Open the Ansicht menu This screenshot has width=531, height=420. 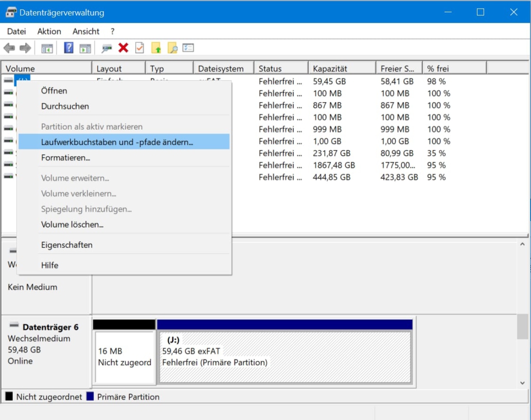[x=86, y=31]
